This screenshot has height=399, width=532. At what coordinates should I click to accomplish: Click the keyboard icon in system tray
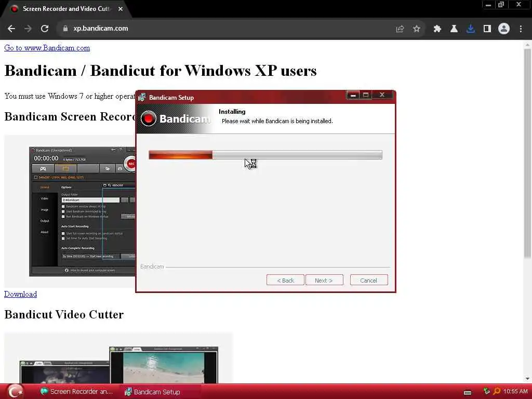(468, 393)
